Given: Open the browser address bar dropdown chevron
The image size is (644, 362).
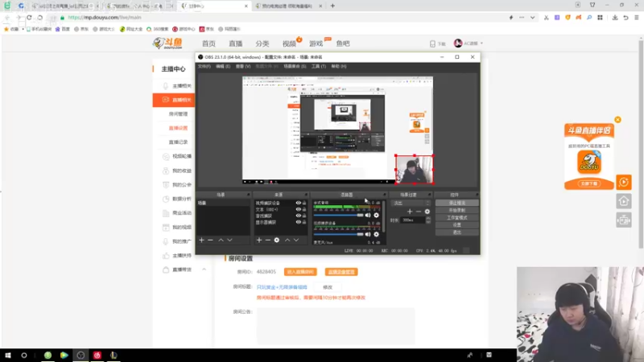Looking at the screenshot, I should 532,18.
